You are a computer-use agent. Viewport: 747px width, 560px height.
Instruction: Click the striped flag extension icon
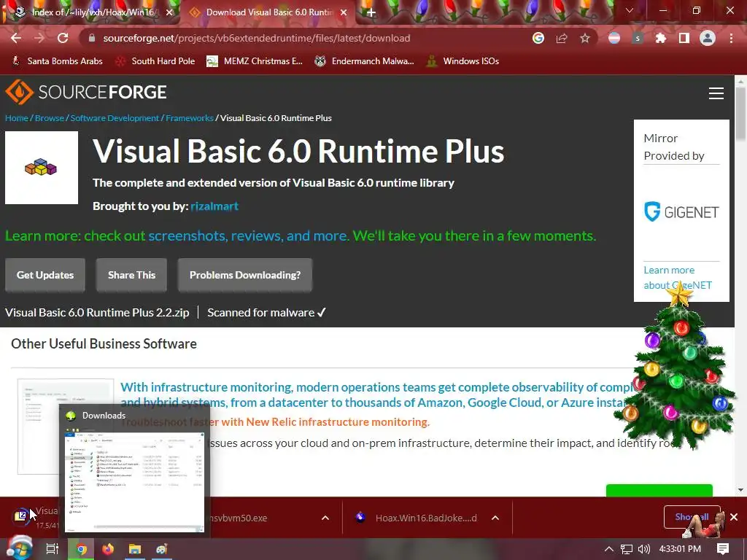point(614,38)
